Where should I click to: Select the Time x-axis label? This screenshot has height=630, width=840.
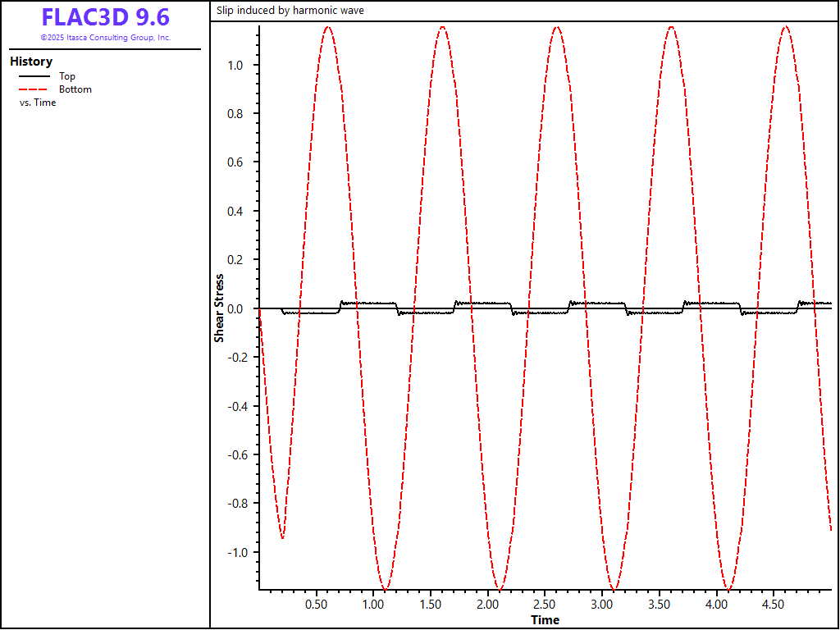pos(545,619)
